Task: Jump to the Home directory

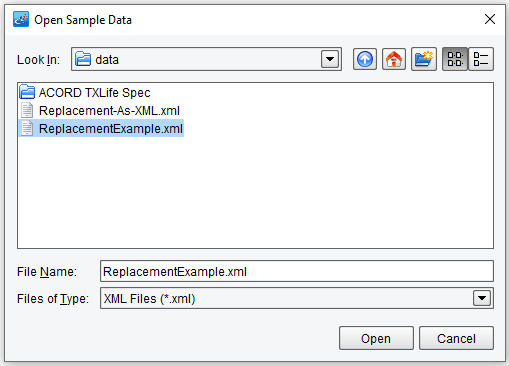Action: coord(394,59)
